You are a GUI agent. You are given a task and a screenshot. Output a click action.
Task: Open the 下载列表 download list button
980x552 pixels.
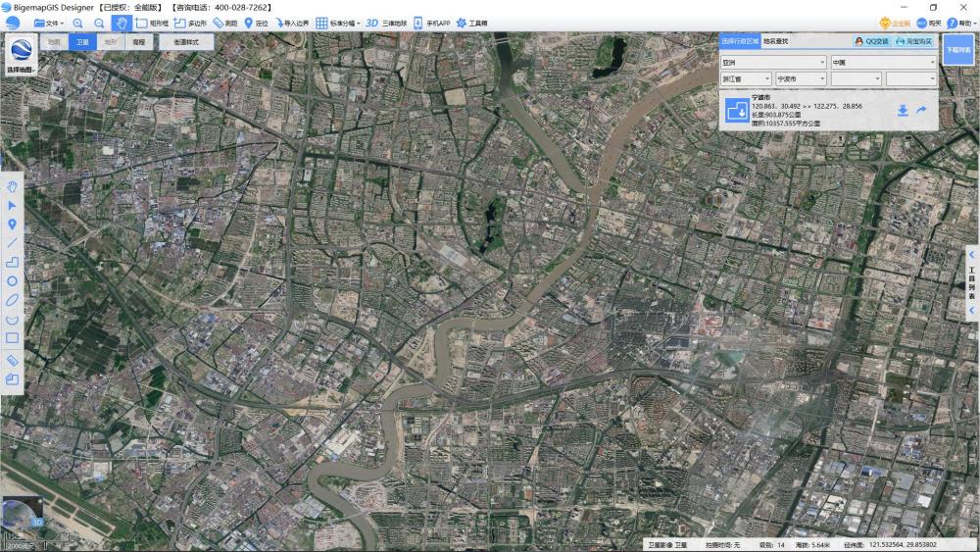957,50
